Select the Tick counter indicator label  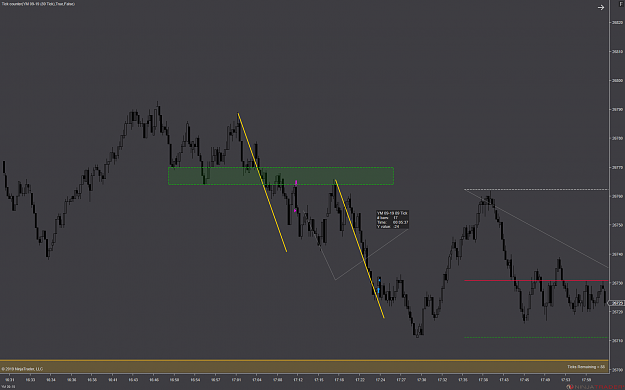38,4
